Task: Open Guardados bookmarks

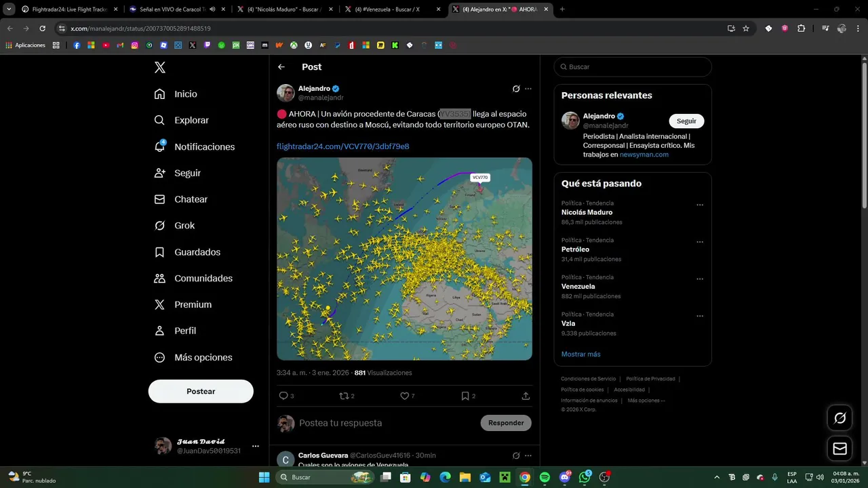Action: pos(187,252)
